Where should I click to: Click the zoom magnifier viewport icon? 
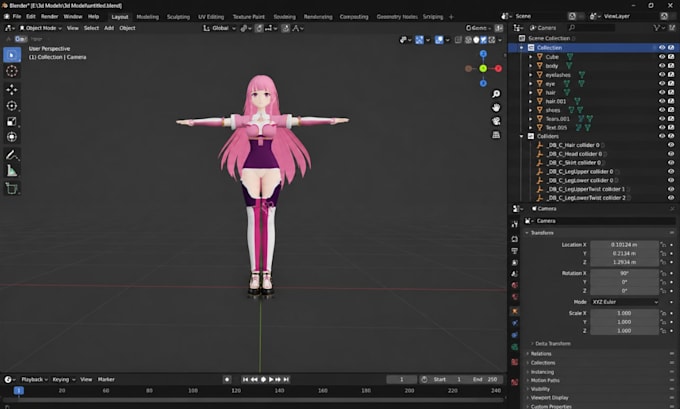pyautogui.click(x=496, y=94)
